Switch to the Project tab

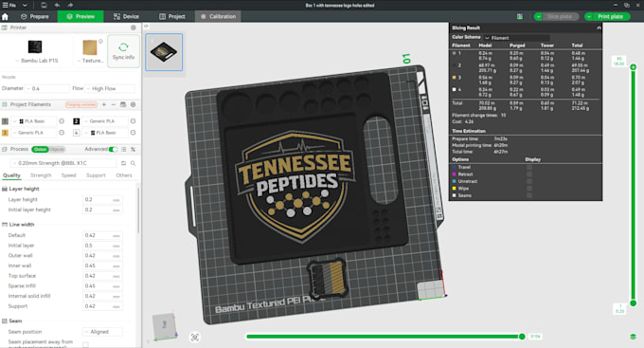click(172, 16)
